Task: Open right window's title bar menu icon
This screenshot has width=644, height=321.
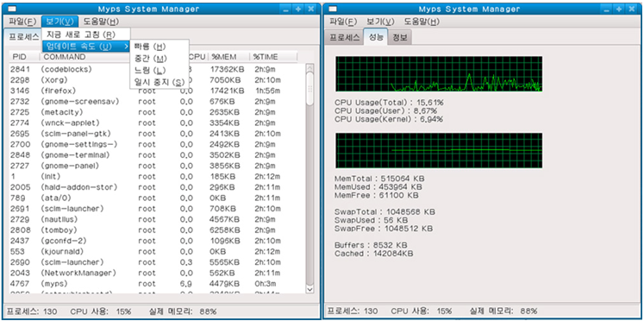Action: click(x=333, y=9)
